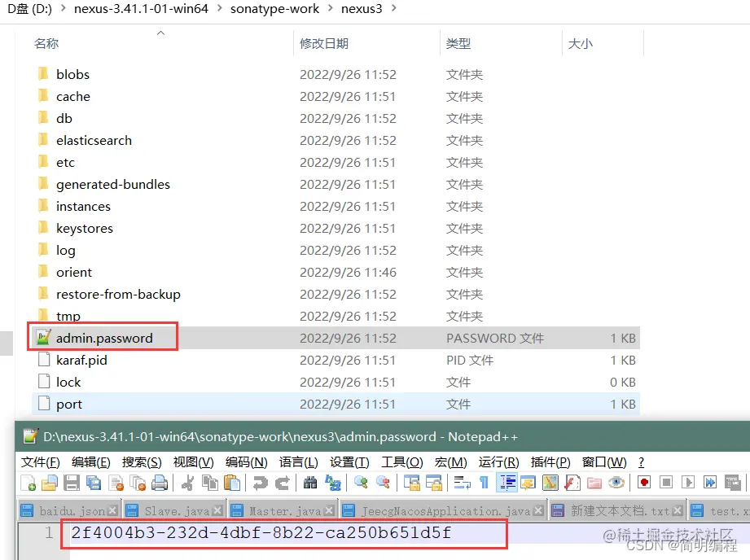The image size is (750, 560).
Task: Click the Open file toolbar icon
Action: [49, 483]
